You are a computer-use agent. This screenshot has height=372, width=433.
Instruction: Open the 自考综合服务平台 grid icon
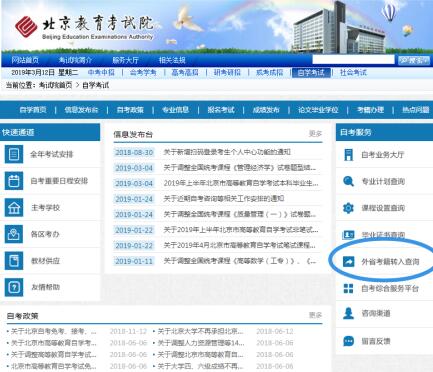348,288
